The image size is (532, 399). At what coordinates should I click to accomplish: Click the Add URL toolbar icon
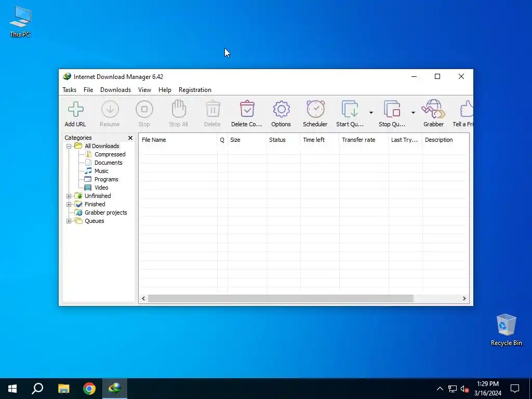point(75,110)
